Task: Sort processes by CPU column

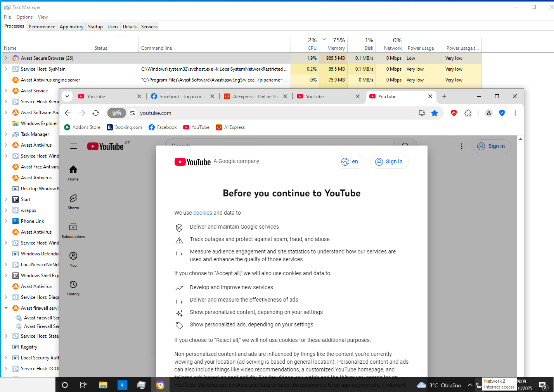Action: 305,44
